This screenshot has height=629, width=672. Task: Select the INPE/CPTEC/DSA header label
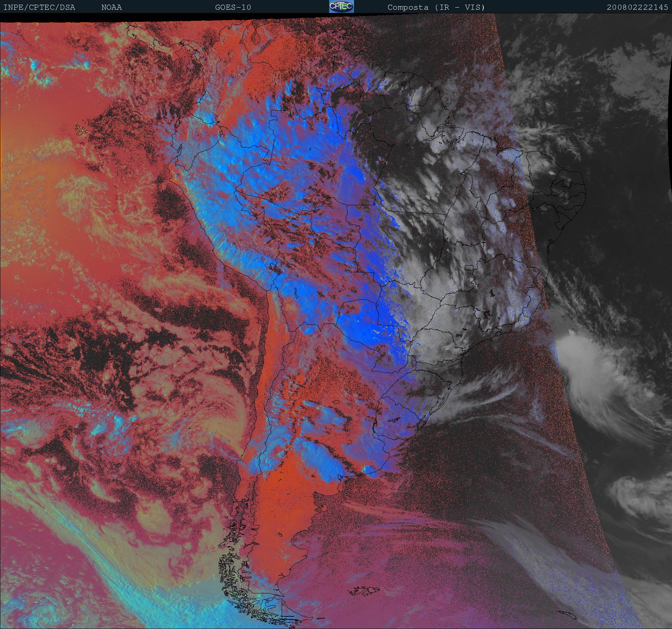pyautogui.click(x=39, y=7)
